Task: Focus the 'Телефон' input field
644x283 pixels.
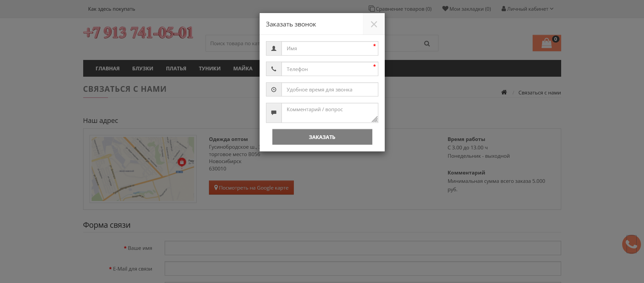Action: click(330, 69)
